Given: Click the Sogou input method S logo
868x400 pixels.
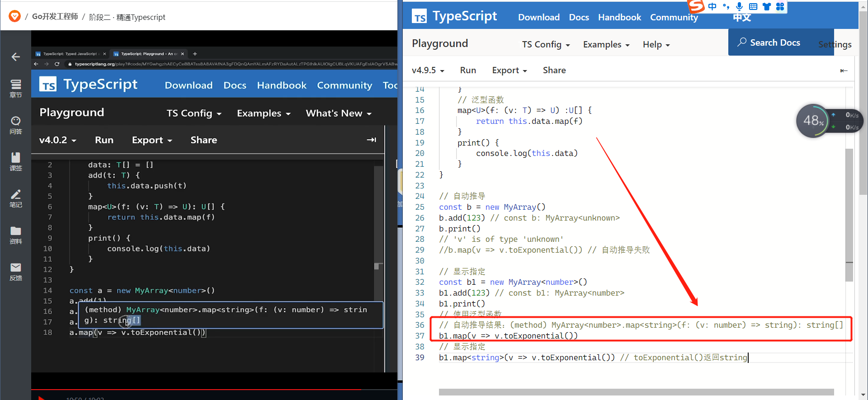Looking at the screenshot, I should click(x=696, y=6).
